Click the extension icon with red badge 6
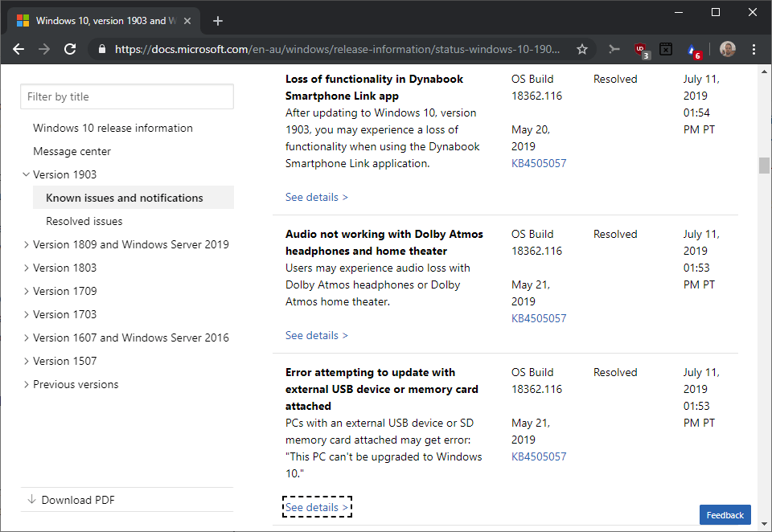Screen dimensions: 772x532 (x=693, y=50)
